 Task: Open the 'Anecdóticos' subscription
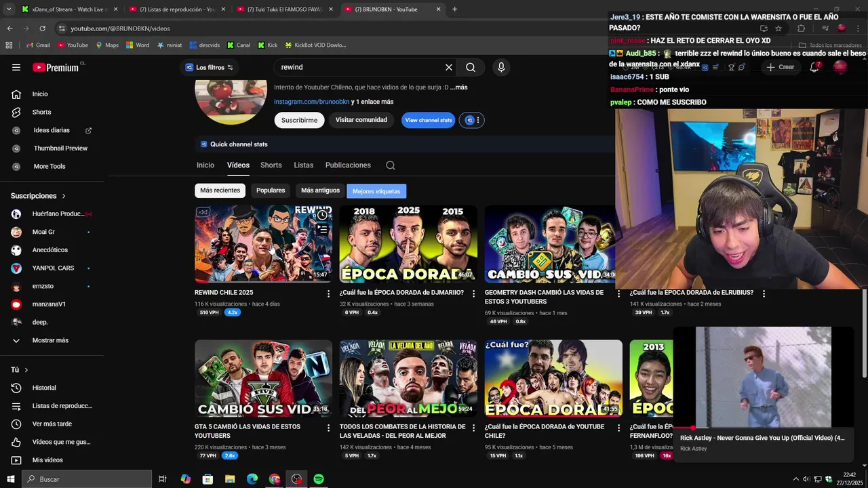(x=50, y=250)
